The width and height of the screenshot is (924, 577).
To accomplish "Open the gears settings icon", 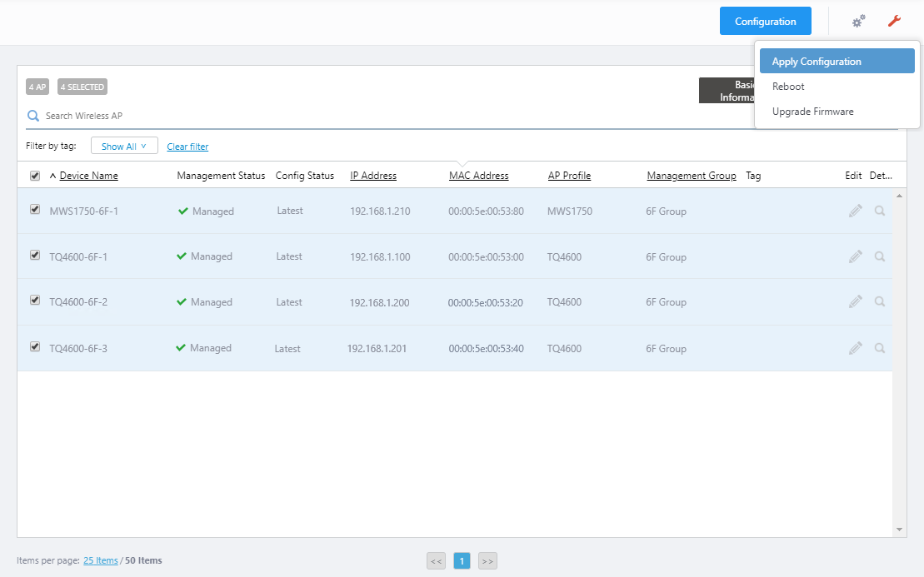I will [858, 21].
